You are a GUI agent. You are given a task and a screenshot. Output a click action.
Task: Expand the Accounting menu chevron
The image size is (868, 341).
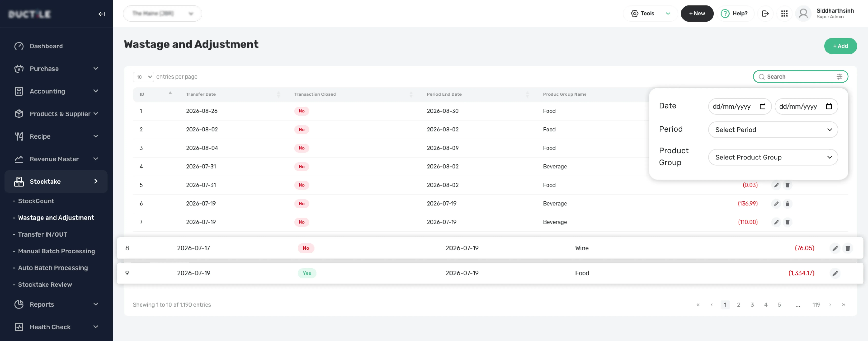click(x=96, y=91)
